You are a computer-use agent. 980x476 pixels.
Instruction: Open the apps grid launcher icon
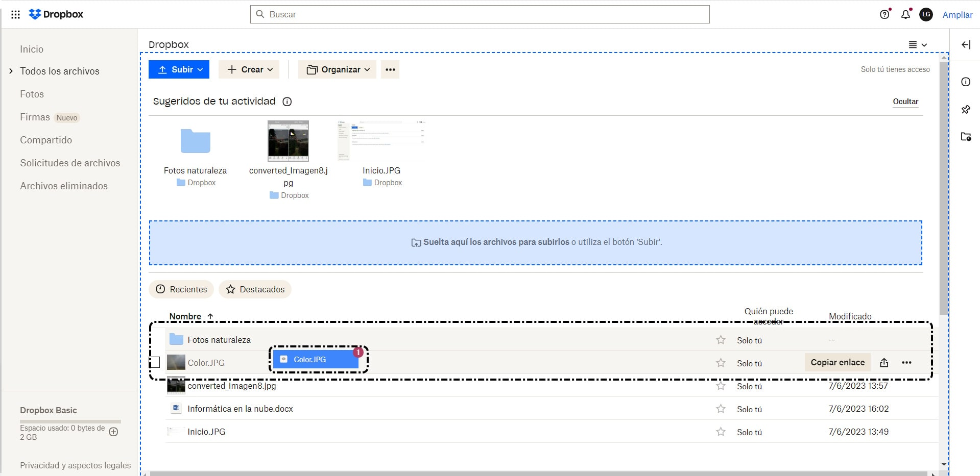click(16, 14)
